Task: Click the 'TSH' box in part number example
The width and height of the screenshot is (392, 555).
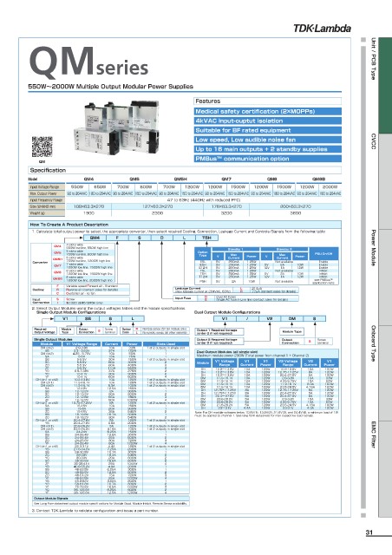Action: tap(206, 238)
